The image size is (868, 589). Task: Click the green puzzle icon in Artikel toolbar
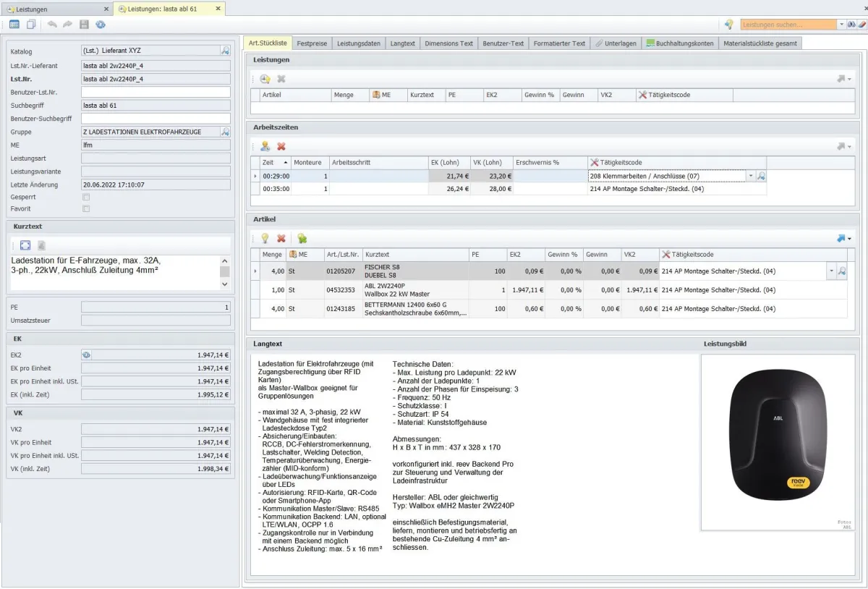coord(302,238)
